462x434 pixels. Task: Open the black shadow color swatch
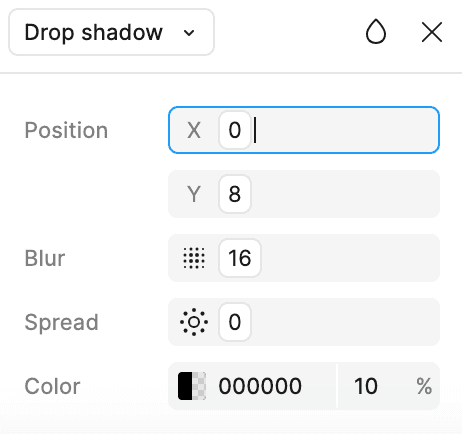(x=192, y=386)
